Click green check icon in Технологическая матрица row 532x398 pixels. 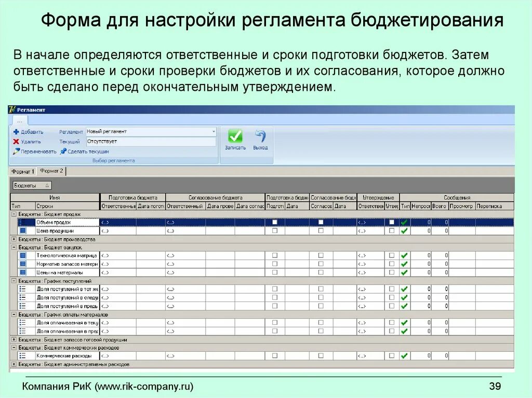click(404, 256)
